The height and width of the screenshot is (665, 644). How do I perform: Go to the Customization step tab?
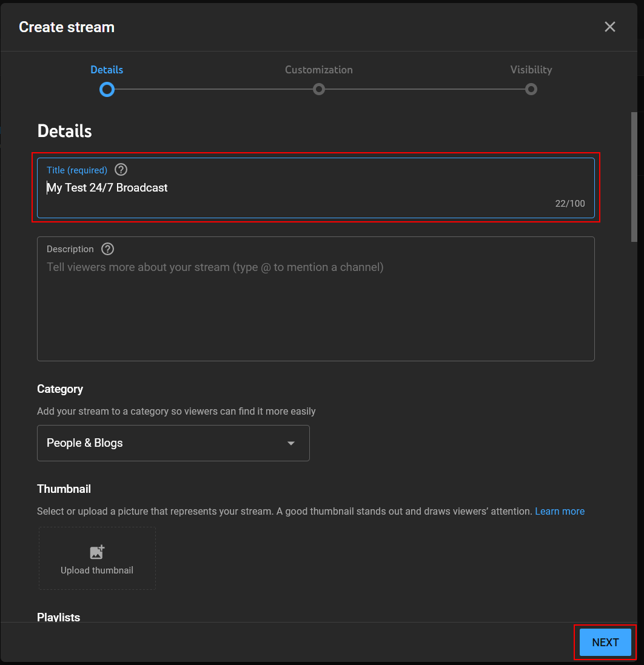[x=318, y=70]
